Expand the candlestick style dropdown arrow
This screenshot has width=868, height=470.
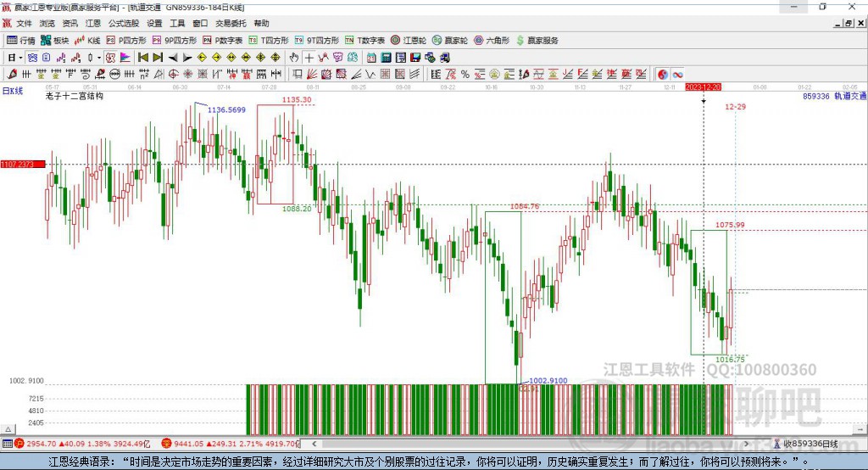[99, 58]
